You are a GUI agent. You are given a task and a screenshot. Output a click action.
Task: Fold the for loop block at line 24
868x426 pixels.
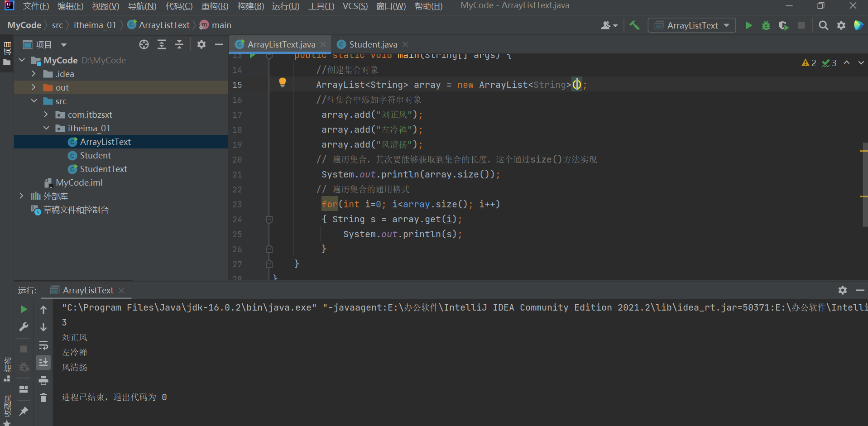(269, 220)
